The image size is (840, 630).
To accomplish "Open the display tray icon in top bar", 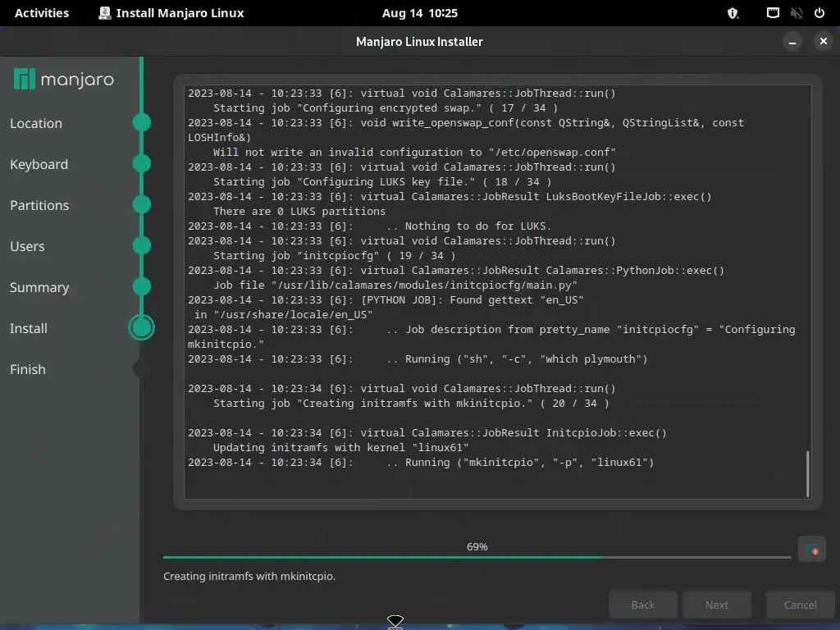I will pos(773,13).
